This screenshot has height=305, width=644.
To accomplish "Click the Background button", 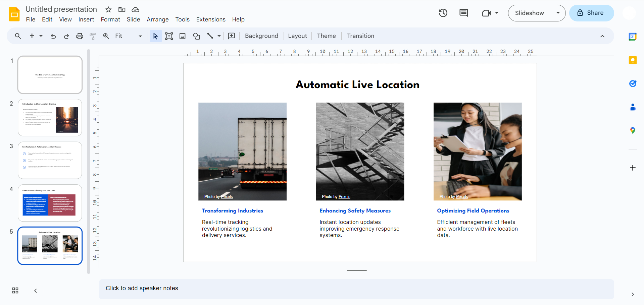I will pos(261,36).
